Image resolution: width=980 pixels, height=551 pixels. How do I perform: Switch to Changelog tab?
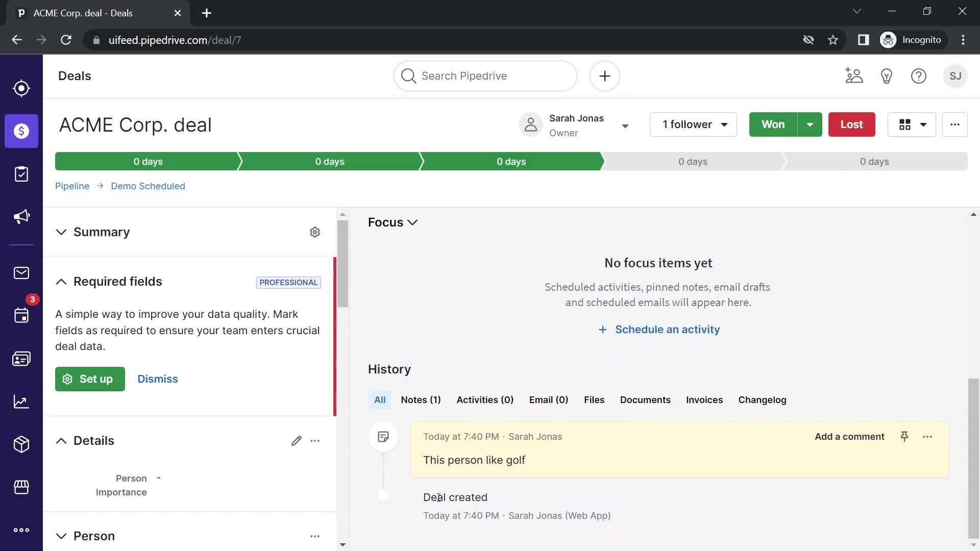[x=762, y=400]
